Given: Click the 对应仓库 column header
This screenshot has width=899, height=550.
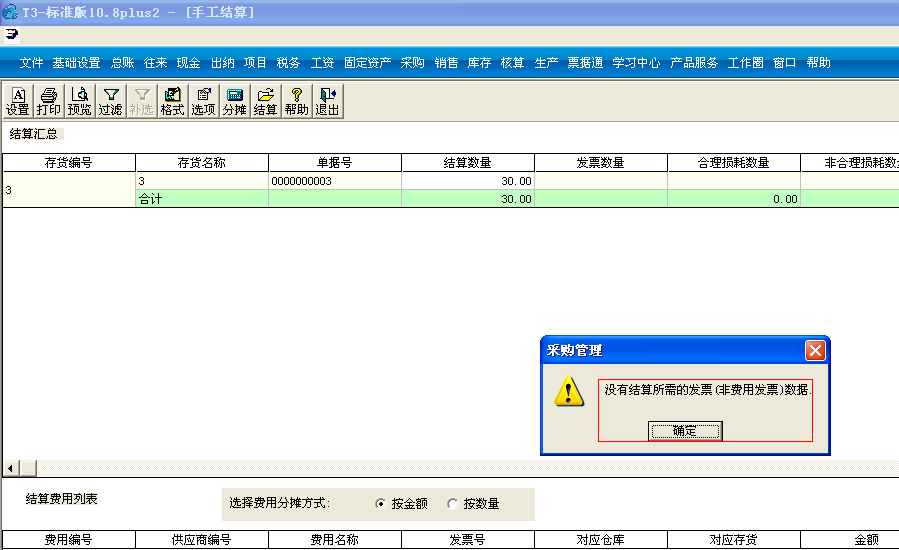Looking at the screenshot, I should click(601, 540).
